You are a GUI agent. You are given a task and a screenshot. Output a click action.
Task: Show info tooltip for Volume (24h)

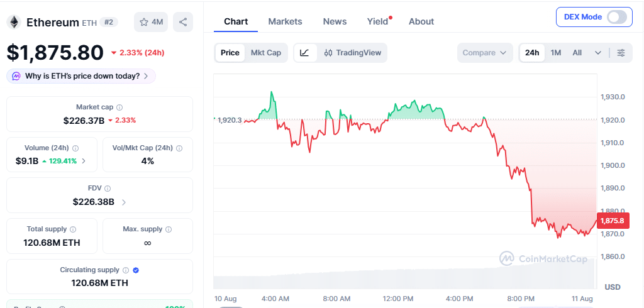75,148
